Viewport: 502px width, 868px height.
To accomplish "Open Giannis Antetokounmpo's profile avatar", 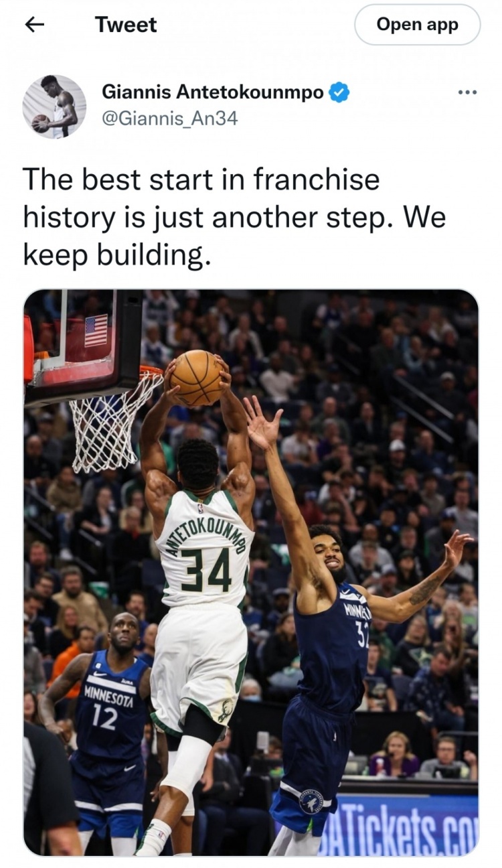I will pyautogui.click(x=54, y=106).
